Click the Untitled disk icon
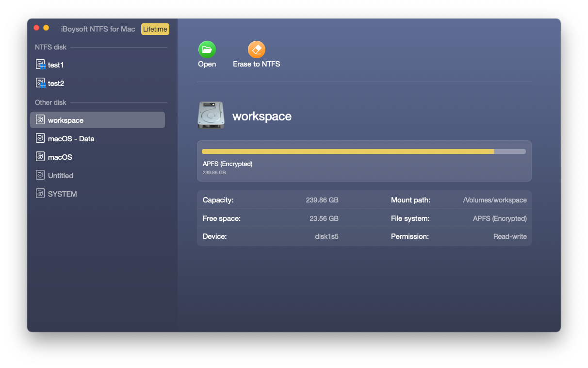 coord(40,175)
